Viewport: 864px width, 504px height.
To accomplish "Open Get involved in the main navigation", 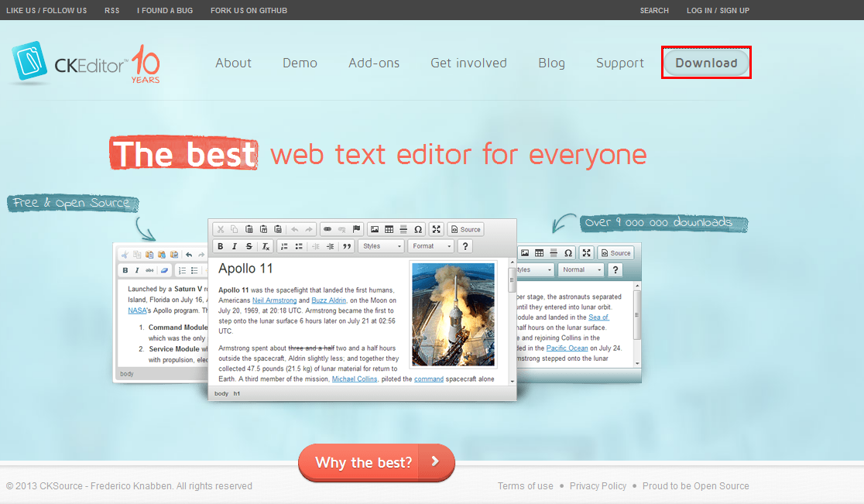I will pyautogui.click(x=468, y=63).
